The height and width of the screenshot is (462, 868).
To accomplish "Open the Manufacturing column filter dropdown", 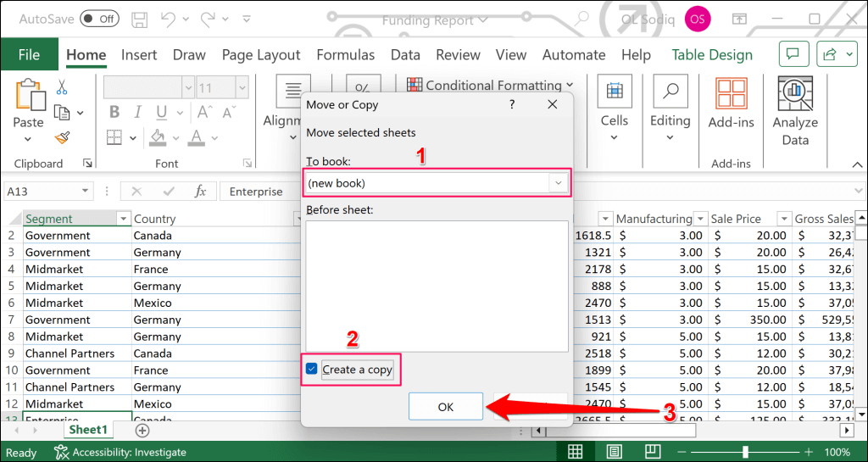I will pos(701,219).
